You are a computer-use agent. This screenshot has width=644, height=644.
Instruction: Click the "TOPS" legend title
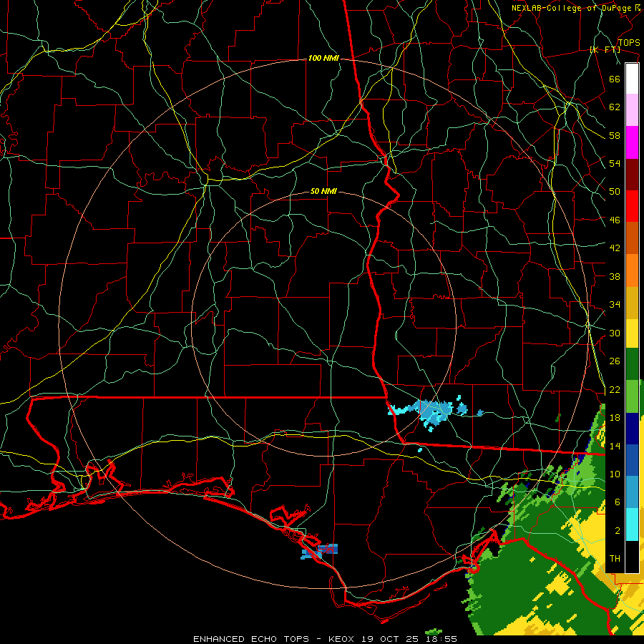[x=629, y=43]
